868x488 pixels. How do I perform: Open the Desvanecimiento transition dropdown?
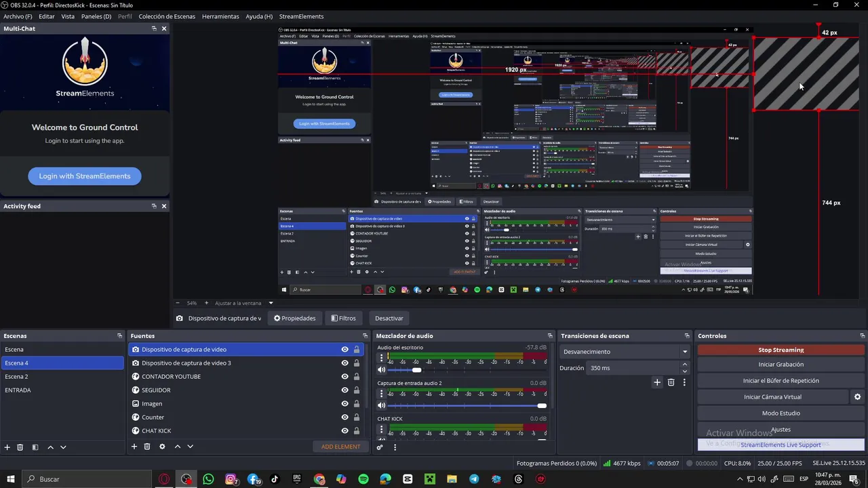click(x=625, y=352)
